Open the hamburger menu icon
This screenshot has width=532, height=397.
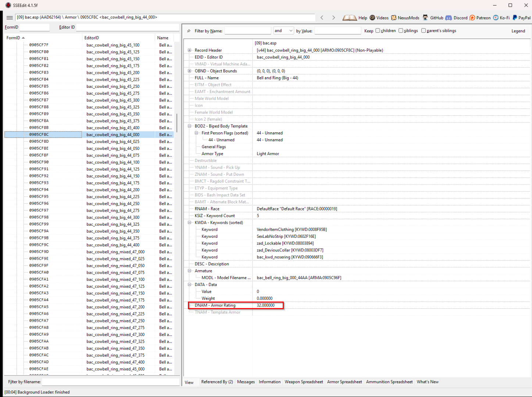tap(10, 17)
